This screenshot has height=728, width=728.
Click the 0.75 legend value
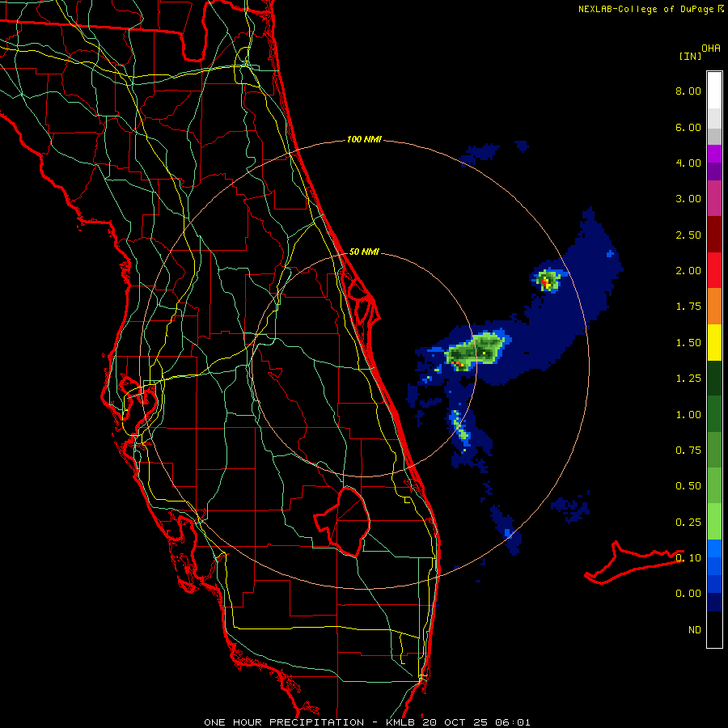[x=688, y=451]
